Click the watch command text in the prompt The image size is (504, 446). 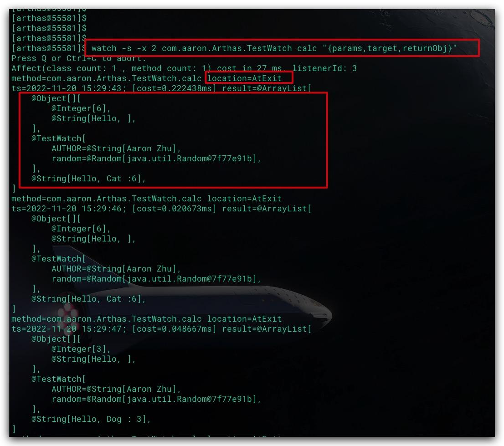[274, 48]
